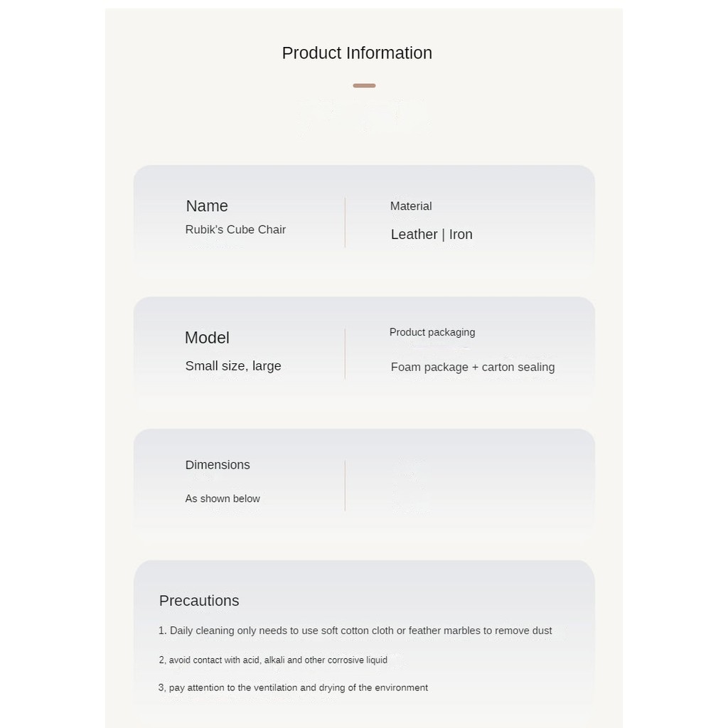Click the Product packaging label
Viewport: 728px width, 728px height.
point(432,332)
